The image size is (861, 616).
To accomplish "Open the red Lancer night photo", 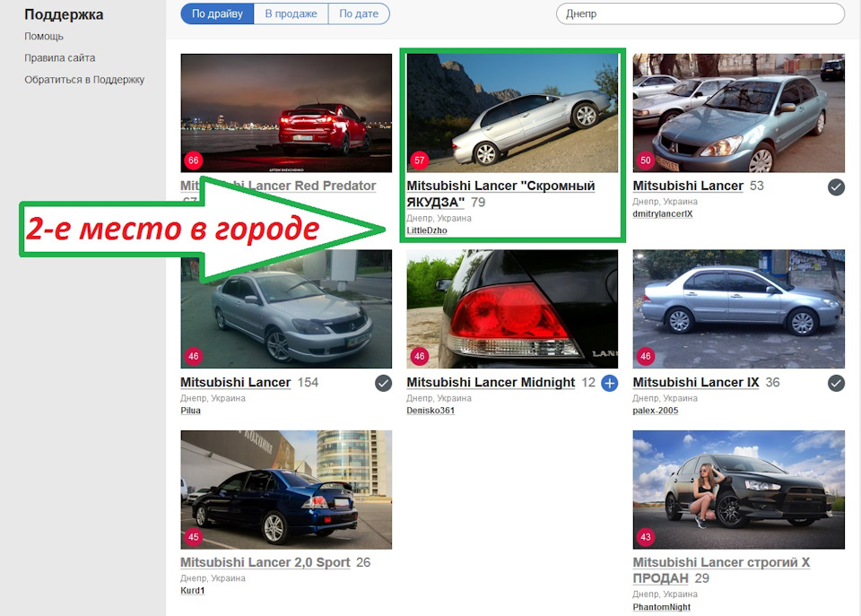I will pyautogui.click(x=286, y=113).
